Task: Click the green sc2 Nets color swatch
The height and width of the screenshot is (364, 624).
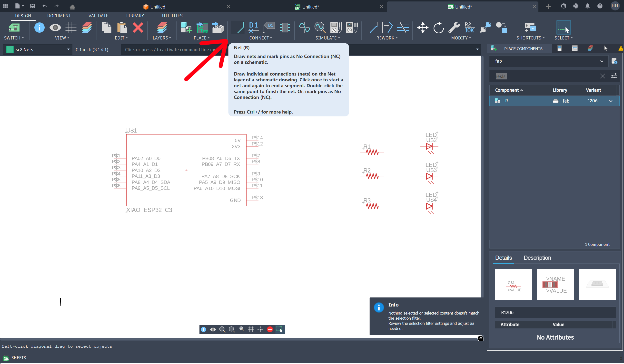Action: point(10,49)
